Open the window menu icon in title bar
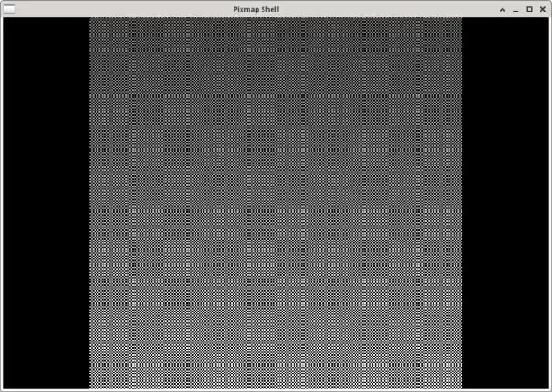The width and height of the screenshot is (552, 392). [x=10, y=9]
